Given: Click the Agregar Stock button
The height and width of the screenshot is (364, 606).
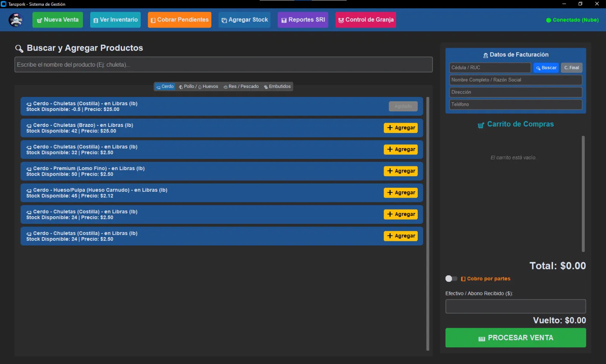Looking at the screenshot, I should pyautogui.click(x=244, y=20).
